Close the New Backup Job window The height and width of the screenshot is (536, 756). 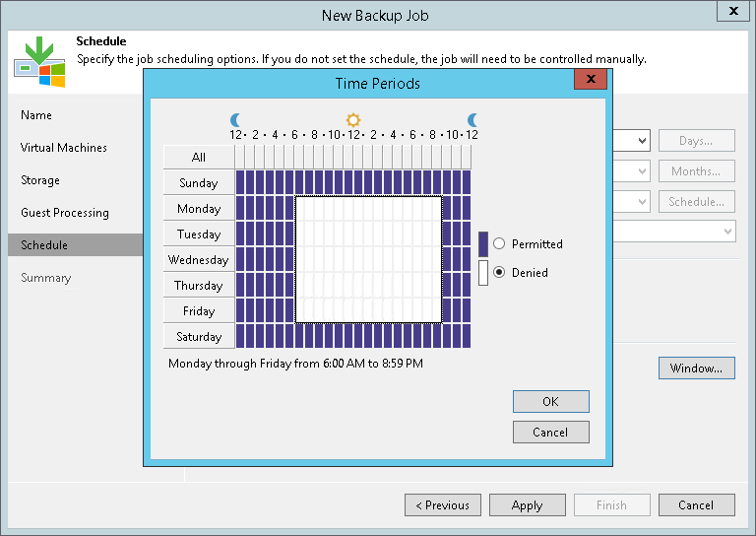coord(732,11)
